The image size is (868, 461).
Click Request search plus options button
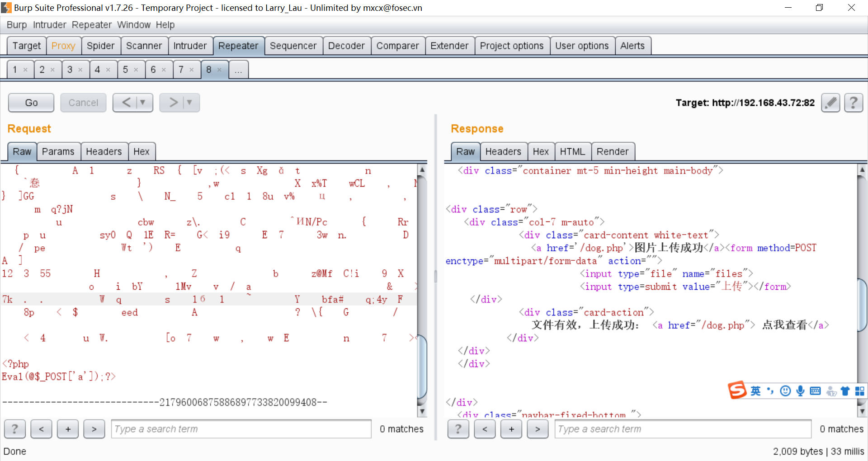click(x=68, y=429)
